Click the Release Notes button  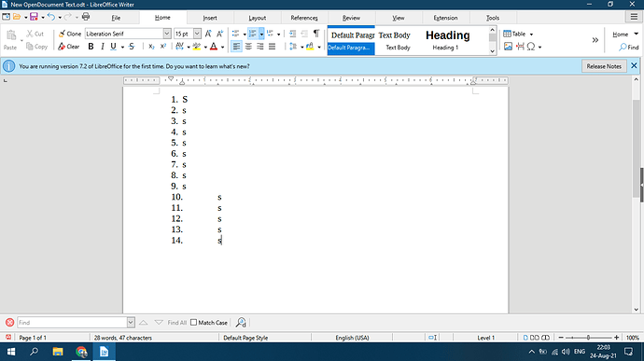pos(604,66)
